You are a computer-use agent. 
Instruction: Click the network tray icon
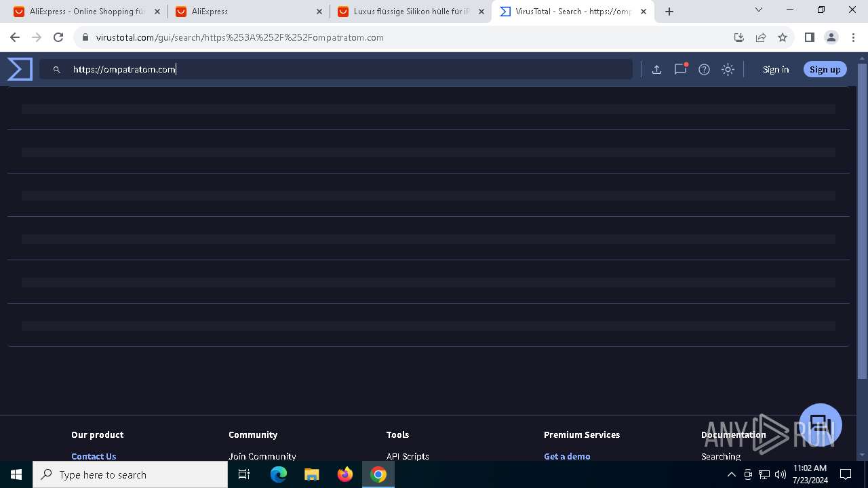tap(764, 474)
